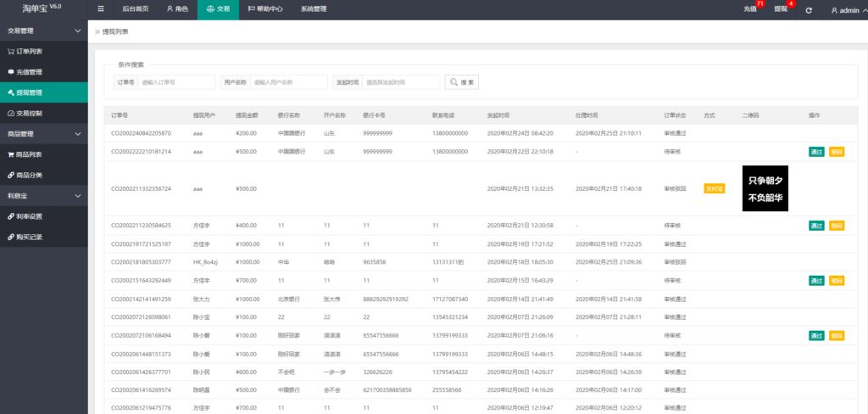Open 商品分类 in the sidebar
The width and height of the screenshot is (868, 414).
coord(30,175)
